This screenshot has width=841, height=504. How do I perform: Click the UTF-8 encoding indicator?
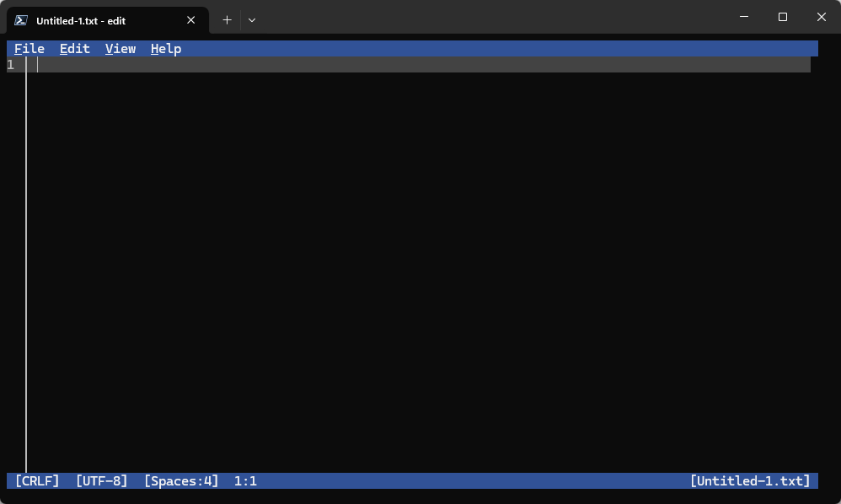[101, 480]
